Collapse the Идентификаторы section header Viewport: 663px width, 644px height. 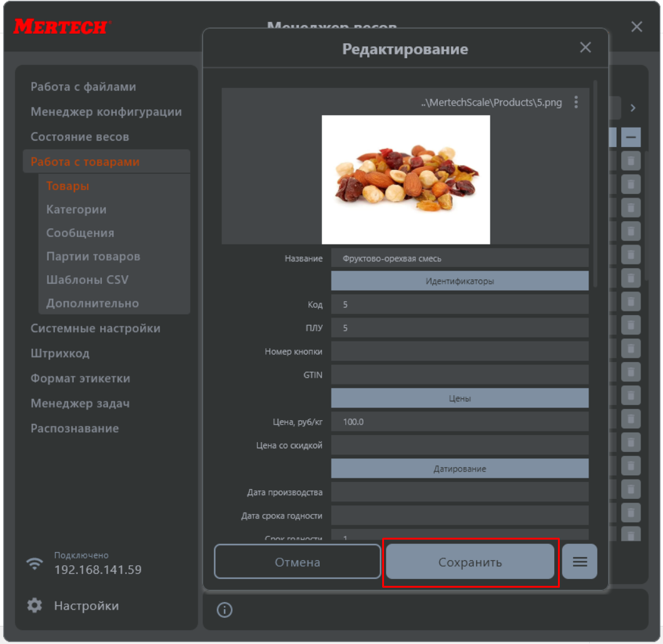pyautogui.click(x=460, y=281)
